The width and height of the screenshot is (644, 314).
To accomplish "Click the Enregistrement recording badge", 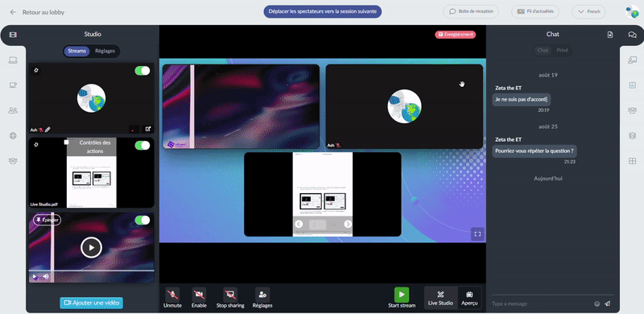I will point(455,35).
